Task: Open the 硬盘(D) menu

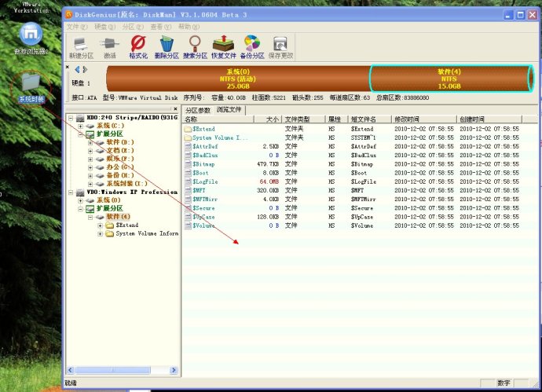Action: [x=104, y=27]
